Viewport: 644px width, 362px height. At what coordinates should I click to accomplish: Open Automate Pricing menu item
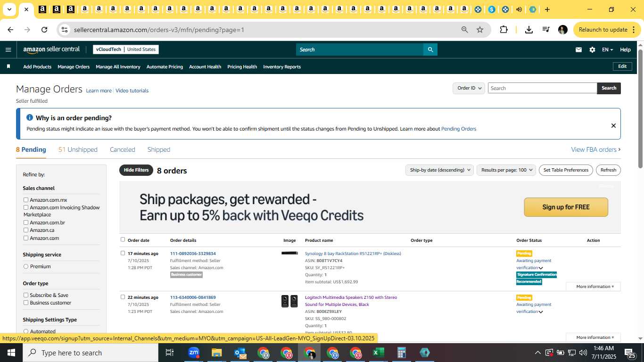[165, 66]
